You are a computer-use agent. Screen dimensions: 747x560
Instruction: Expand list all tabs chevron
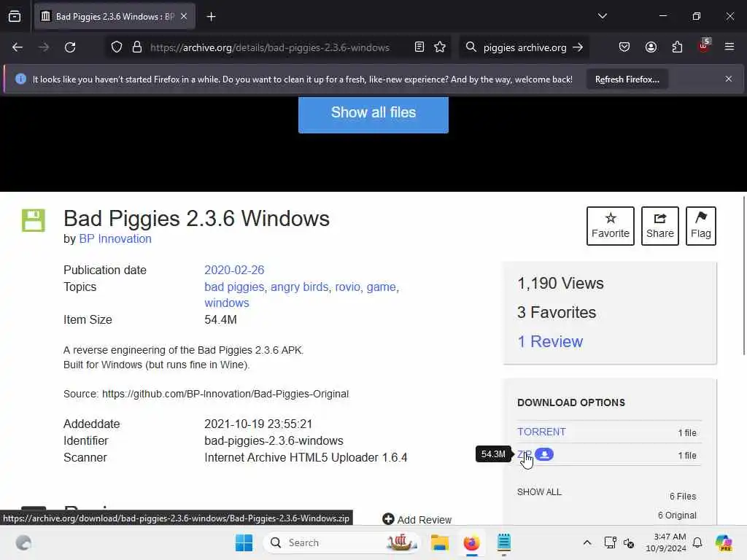pos(602,16)
